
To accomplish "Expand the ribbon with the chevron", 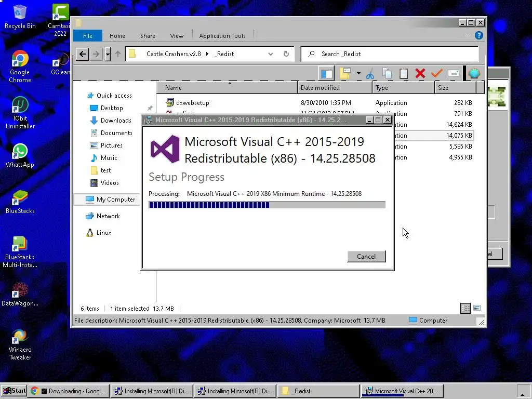I will click(467, 35).
